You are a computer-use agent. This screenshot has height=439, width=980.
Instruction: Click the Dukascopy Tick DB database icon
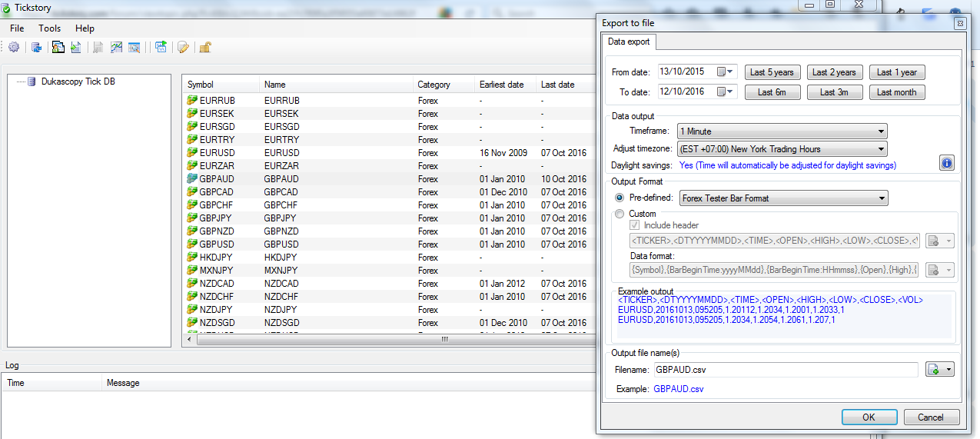[32, 81]
